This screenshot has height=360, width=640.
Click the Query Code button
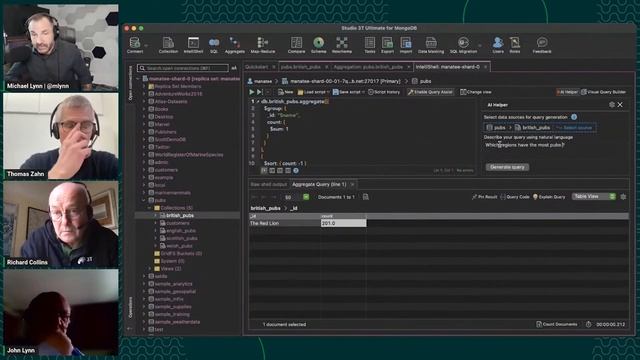point(515,197)
